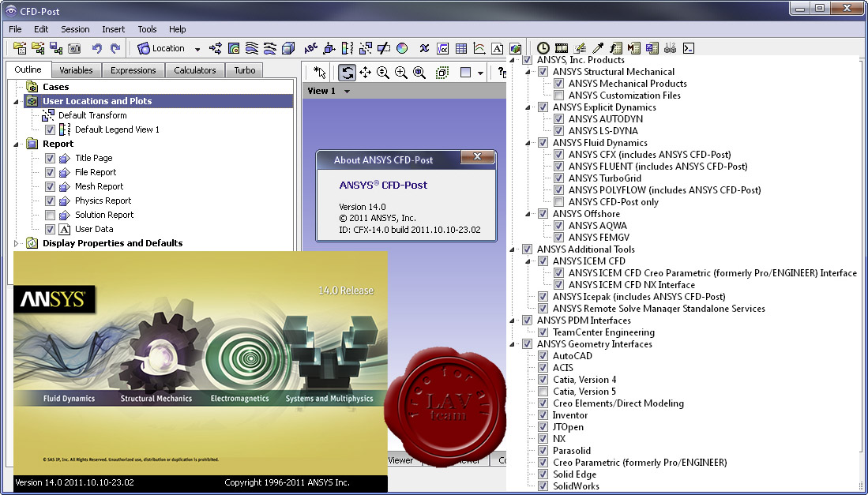Open the Tools menu

[x=147, y=29]
